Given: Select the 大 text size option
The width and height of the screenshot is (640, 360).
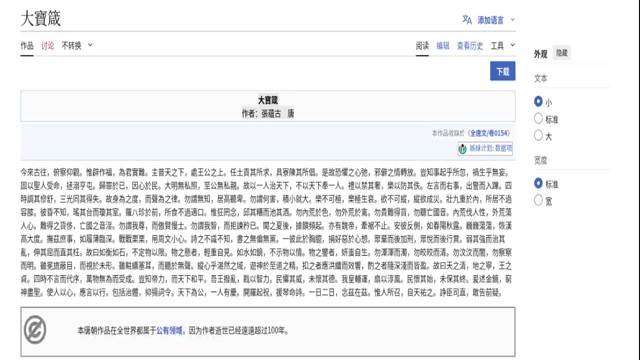Looking at the screenshot, I should pos(538,136).
